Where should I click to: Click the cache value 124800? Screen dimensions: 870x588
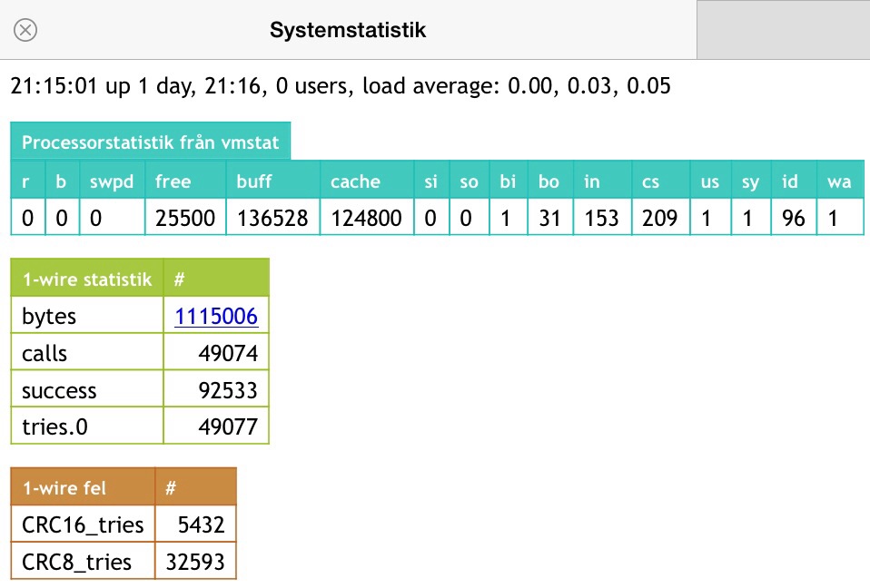pyautogui.click(x=366, y=218)
